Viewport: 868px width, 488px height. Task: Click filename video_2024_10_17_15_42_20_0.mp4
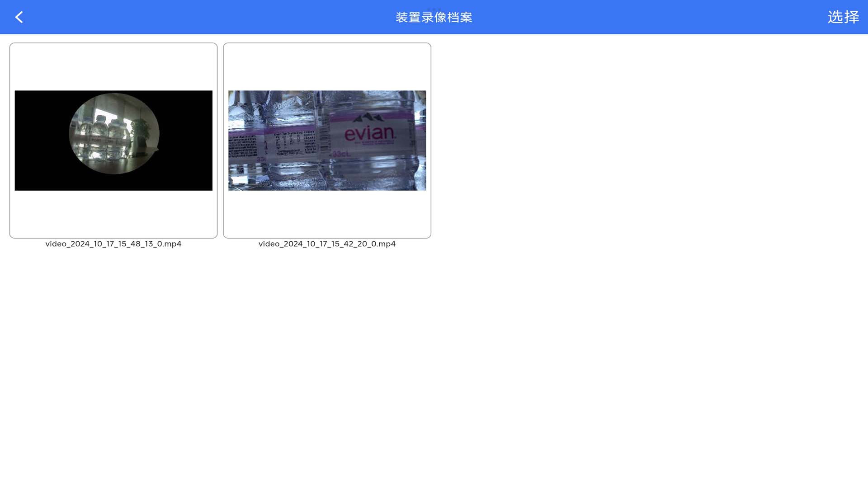tap(327, 244)
